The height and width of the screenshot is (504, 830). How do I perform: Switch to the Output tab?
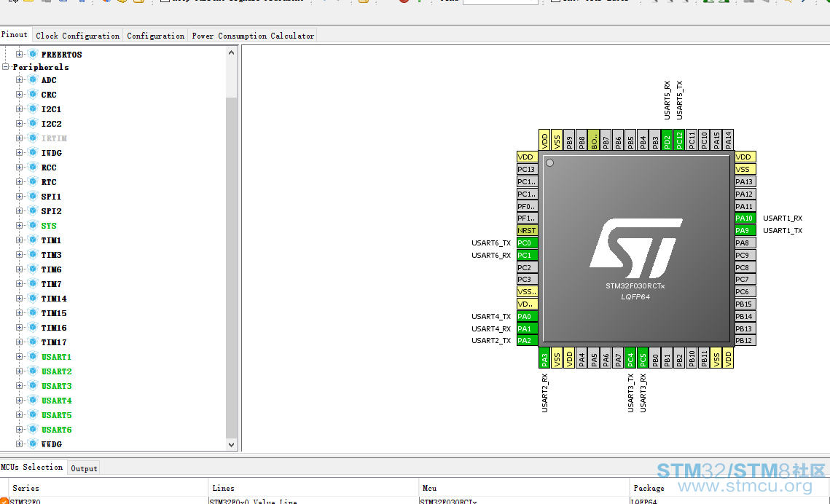(84, 468)
